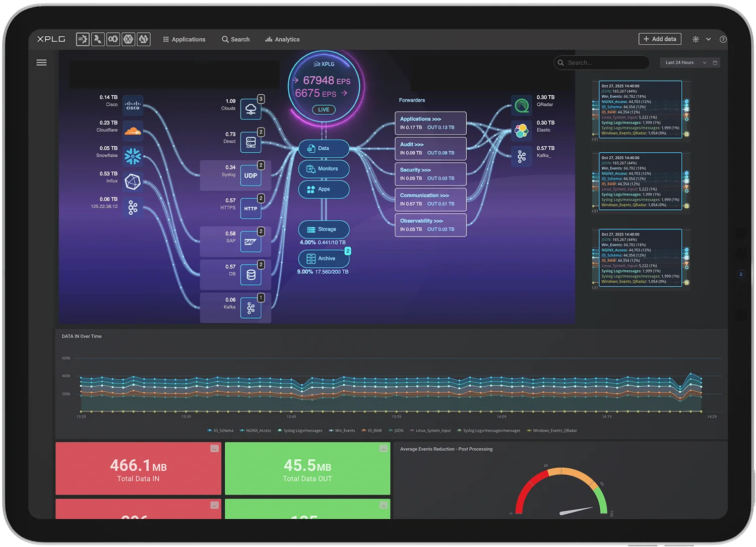This screenshot has height=547, width=756.
Task: Open the calendar icon beside Last 24 Hours
Action: point(715,63)
